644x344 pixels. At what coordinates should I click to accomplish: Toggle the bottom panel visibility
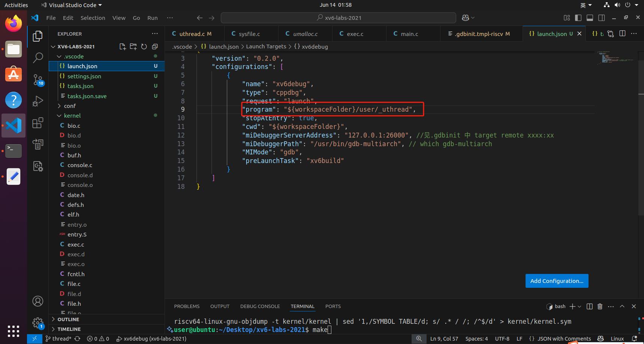coord(590,17)
